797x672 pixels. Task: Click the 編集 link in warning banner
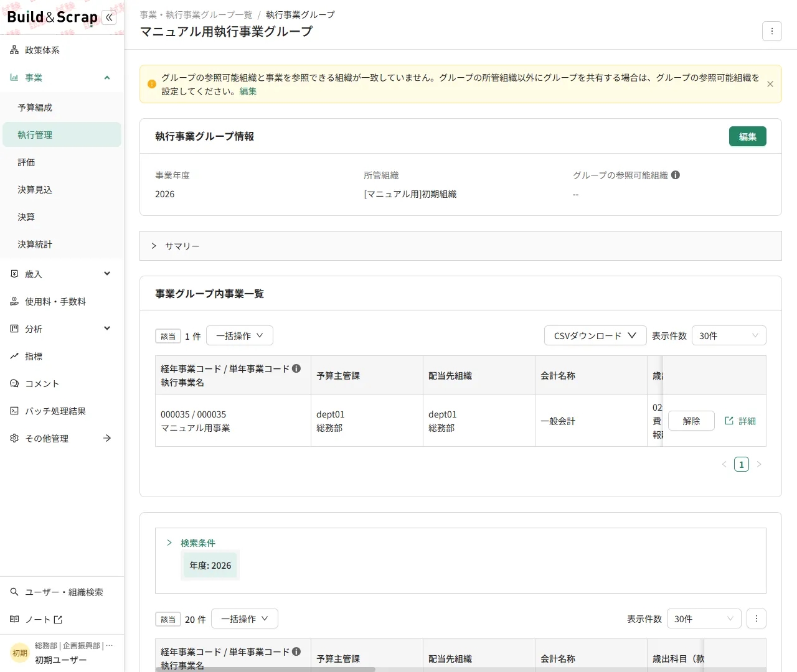pos(248,91)
